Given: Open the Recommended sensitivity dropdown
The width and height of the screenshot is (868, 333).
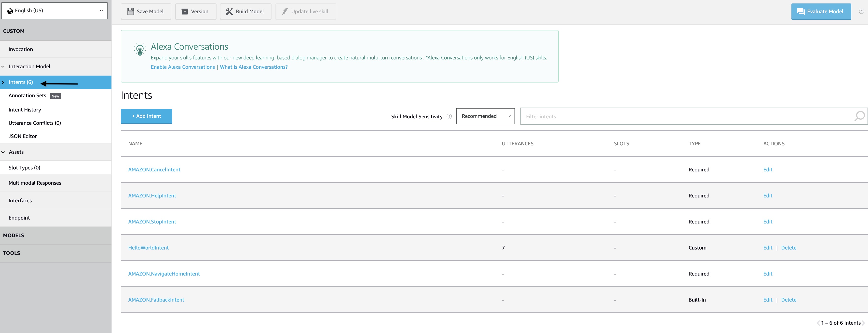Looking at the screenshot, I should (485, 116).
